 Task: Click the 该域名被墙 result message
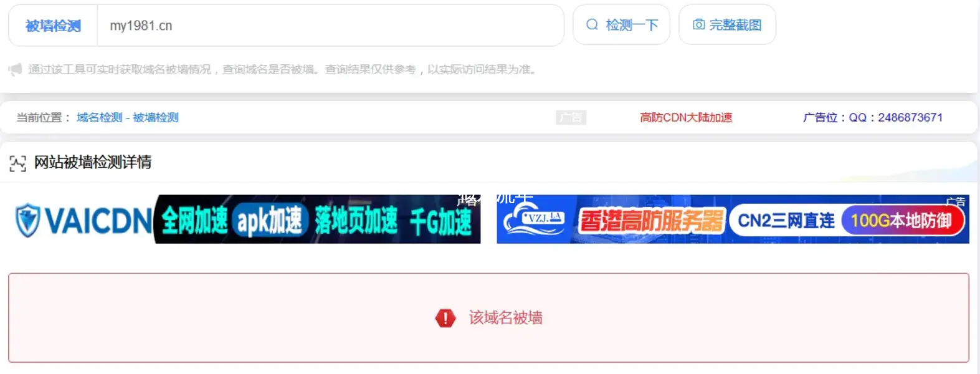[505, 318]
